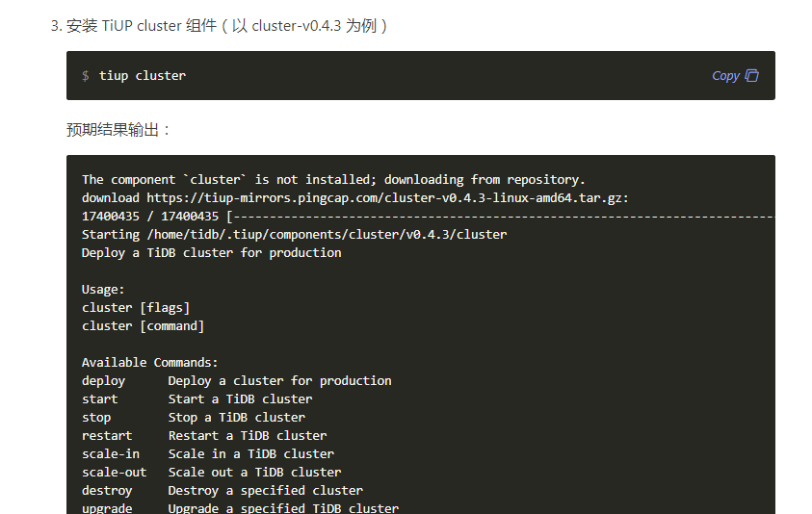Click the 'is not installed' output line

[x=333, y=179]
